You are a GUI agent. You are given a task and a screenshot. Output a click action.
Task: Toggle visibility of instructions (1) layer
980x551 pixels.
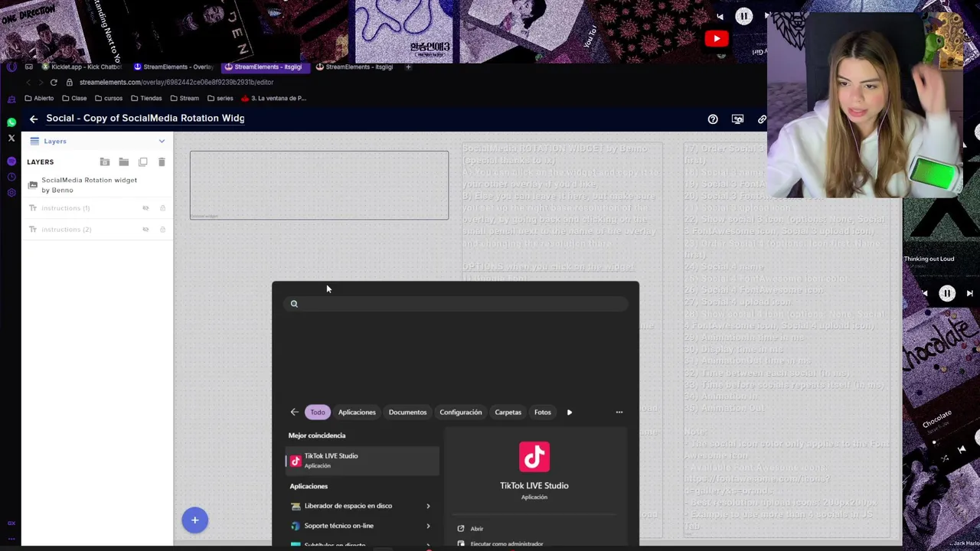coord(145,208)
